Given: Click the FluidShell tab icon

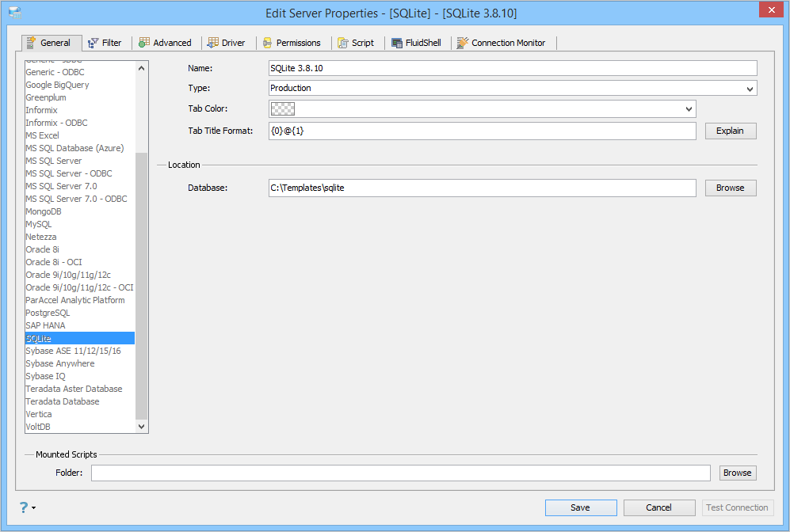Looking at the screenshot, I should click(397, 44).
